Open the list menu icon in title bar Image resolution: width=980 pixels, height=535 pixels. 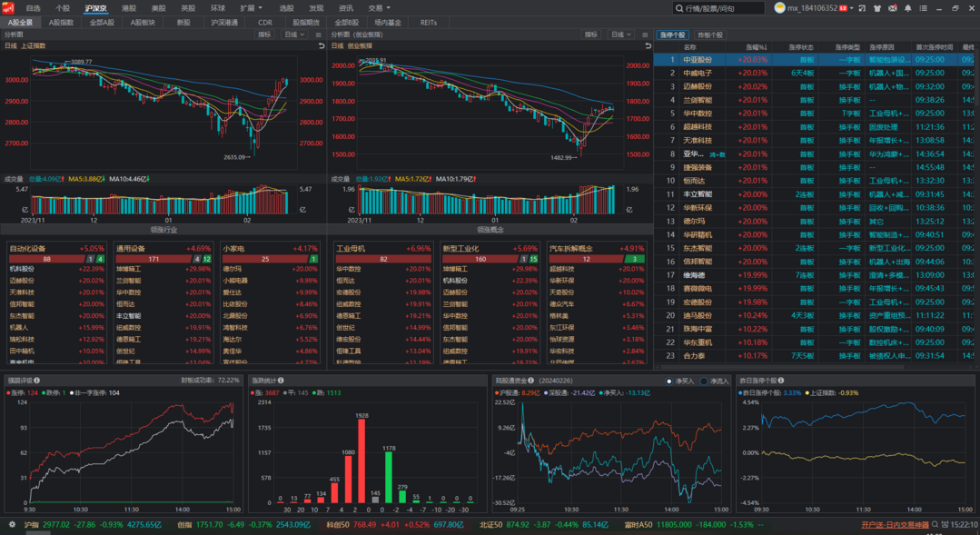pyautogui.click(x=923, y=8)
